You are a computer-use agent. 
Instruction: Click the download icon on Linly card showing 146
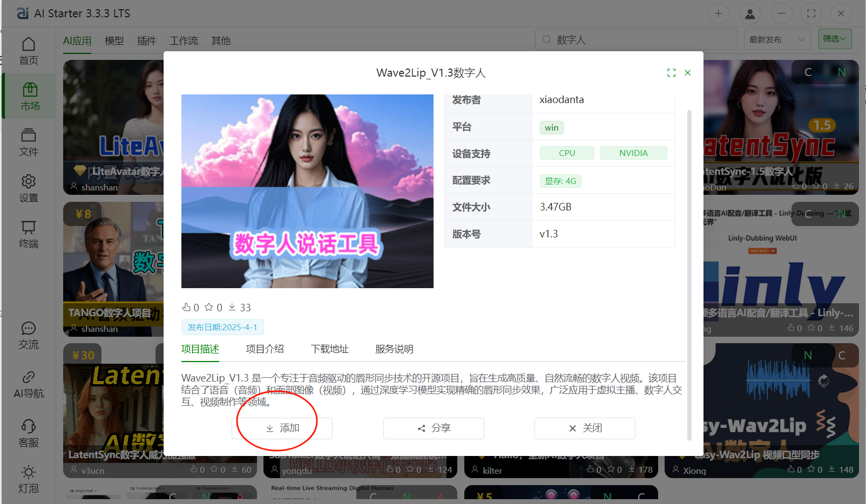pyautogui.click(x=832, y=328)
